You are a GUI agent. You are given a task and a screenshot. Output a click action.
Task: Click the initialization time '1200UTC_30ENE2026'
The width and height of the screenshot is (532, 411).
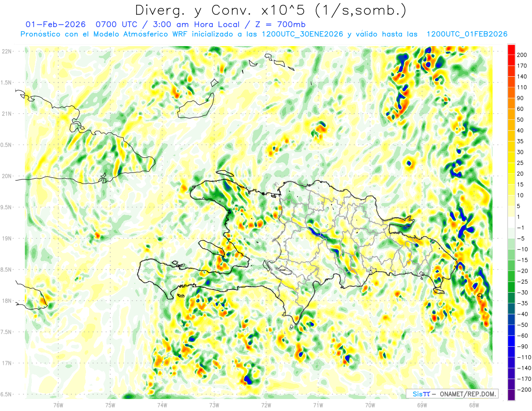(302, 34)
